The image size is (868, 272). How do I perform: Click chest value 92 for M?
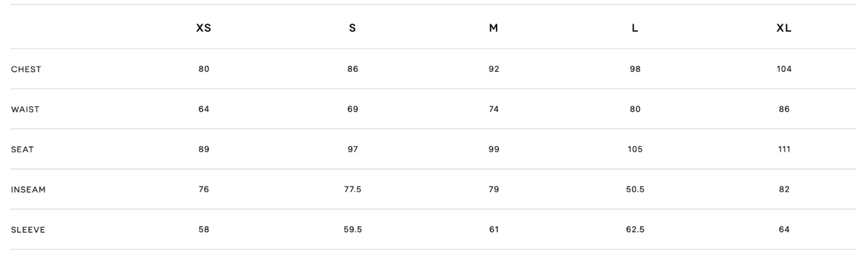[x=494, y=69]
